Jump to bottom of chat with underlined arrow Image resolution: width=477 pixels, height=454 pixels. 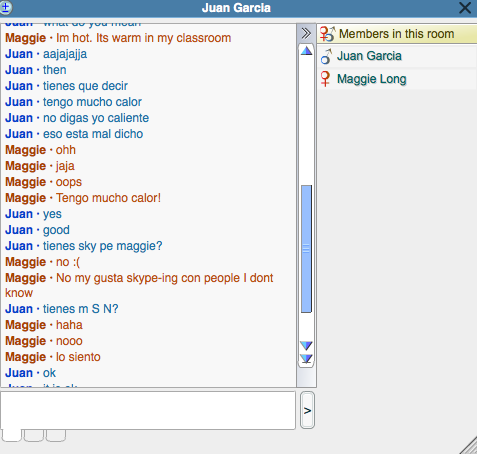tap(306, 359)
